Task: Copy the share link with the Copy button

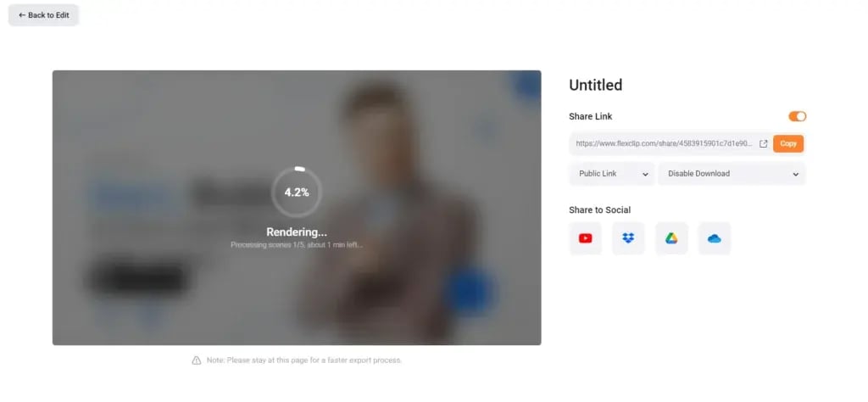Action: pos(788,143)
